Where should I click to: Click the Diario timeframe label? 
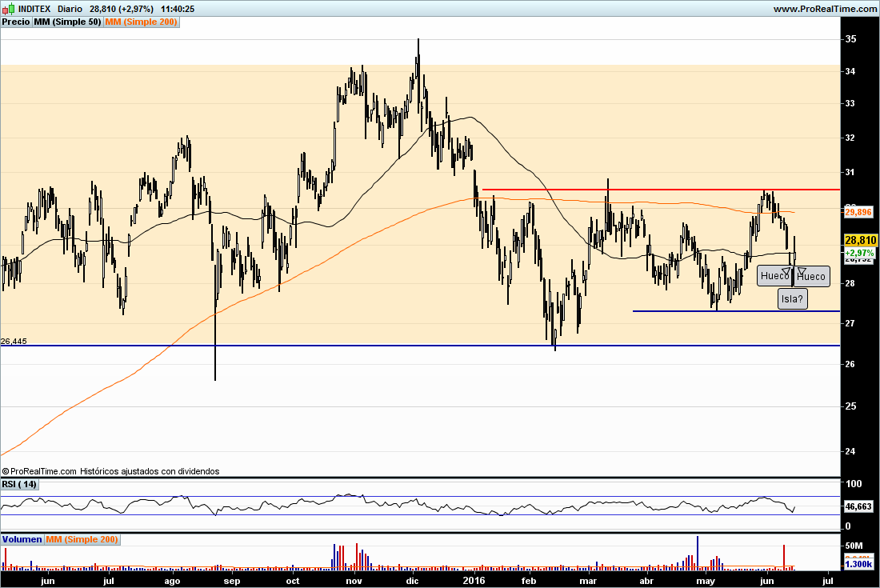pyautogui.click(x=70, y=9)
